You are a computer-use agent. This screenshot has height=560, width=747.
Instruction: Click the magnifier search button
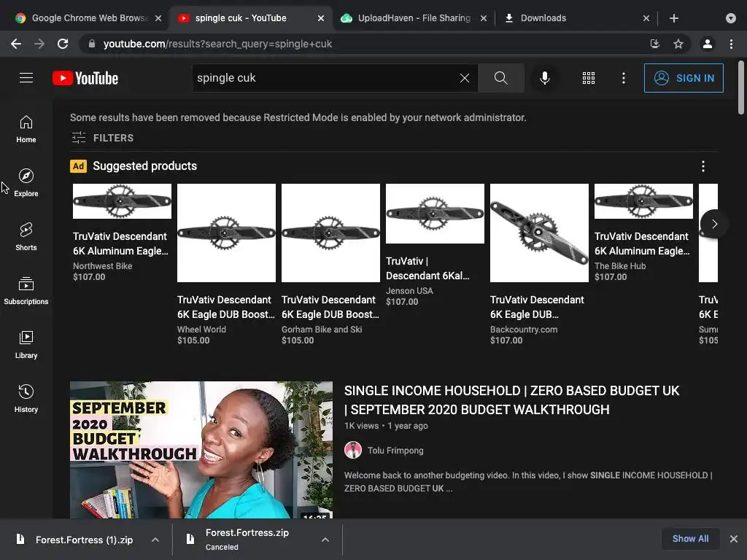point(500,78)
